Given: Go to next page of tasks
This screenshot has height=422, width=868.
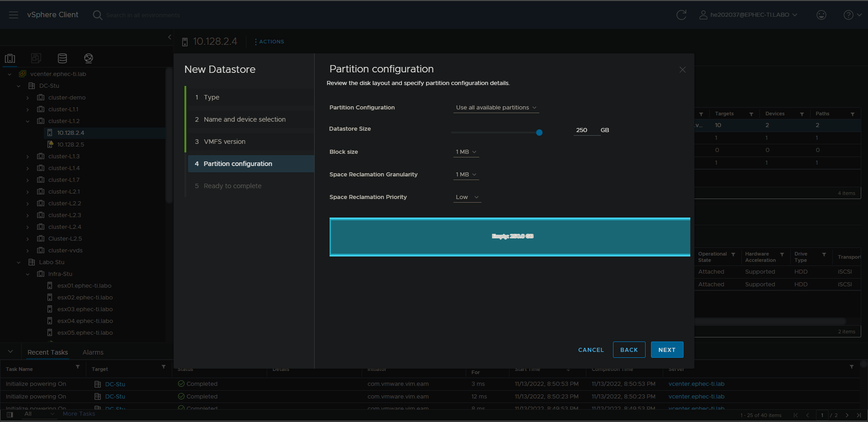Looking at the screenshot, I should [847, 415].
